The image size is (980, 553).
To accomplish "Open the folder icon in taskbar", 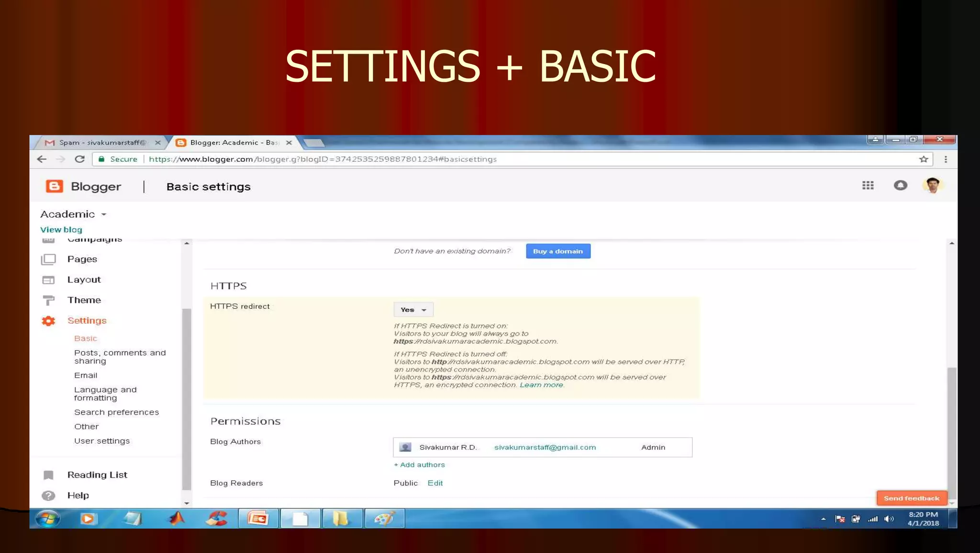I will click(342, 519).
